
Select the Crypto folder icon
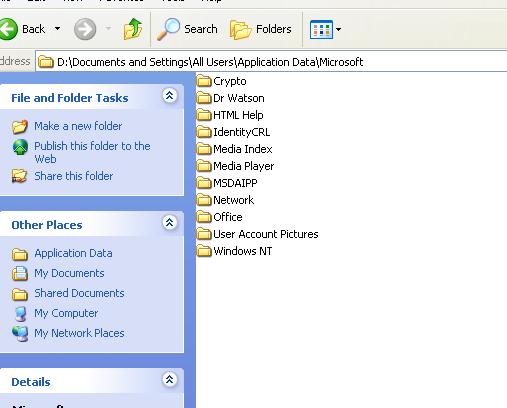pyautogui.click(x=204, y=81)
